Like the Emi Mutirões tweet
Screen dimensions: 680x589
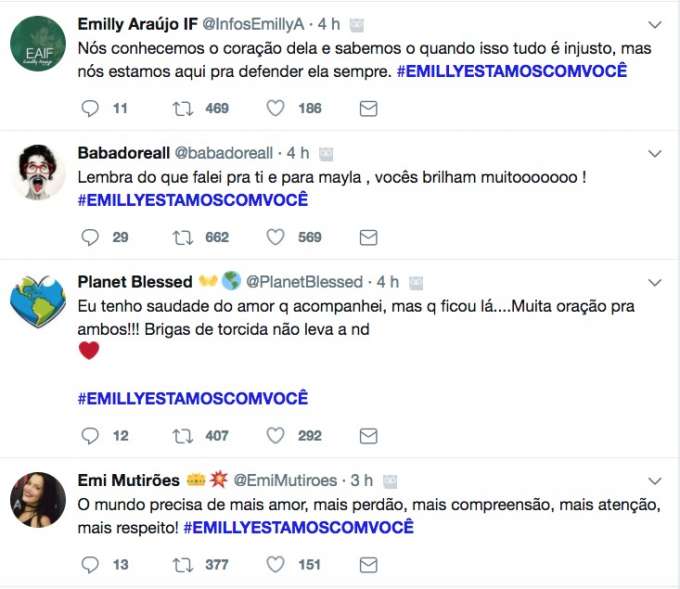[x=276, y=565]
